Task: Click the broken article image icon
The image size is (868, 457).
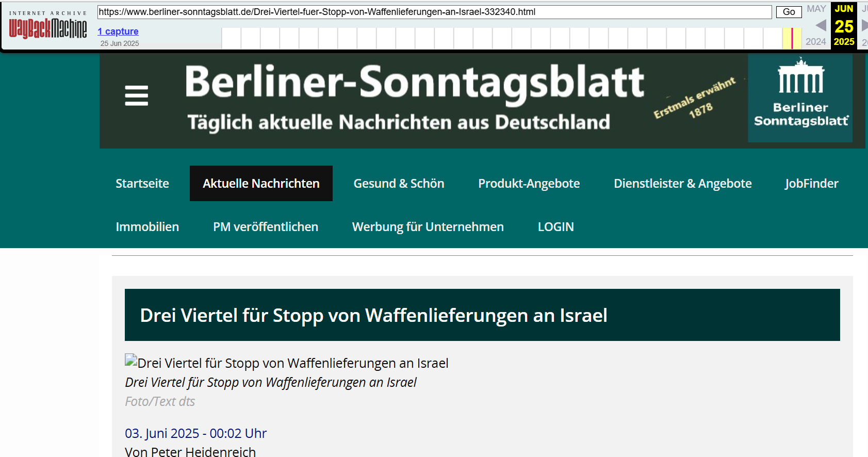Action: [x=131, y=360]
